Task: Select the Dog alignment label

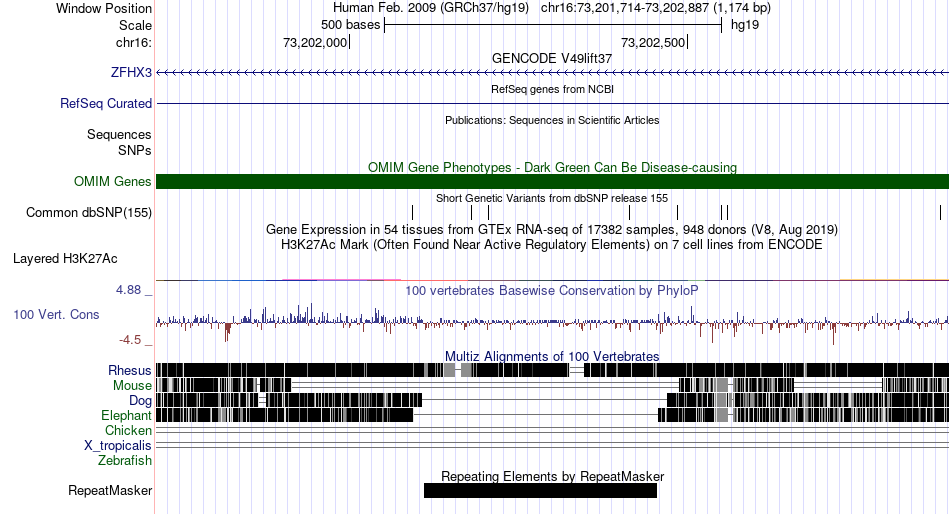Action: pyautogui.click(x=140, y=400)
